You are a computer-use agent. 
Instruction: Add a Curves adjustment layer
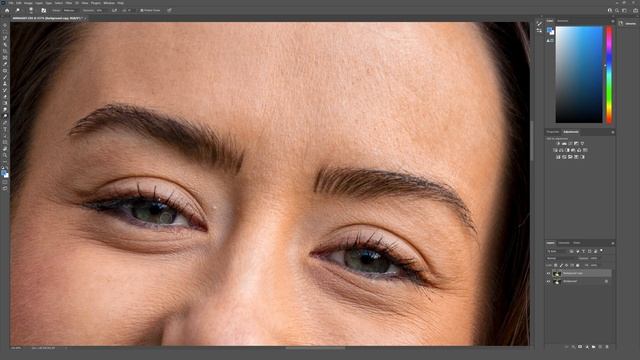pos(570,144)
